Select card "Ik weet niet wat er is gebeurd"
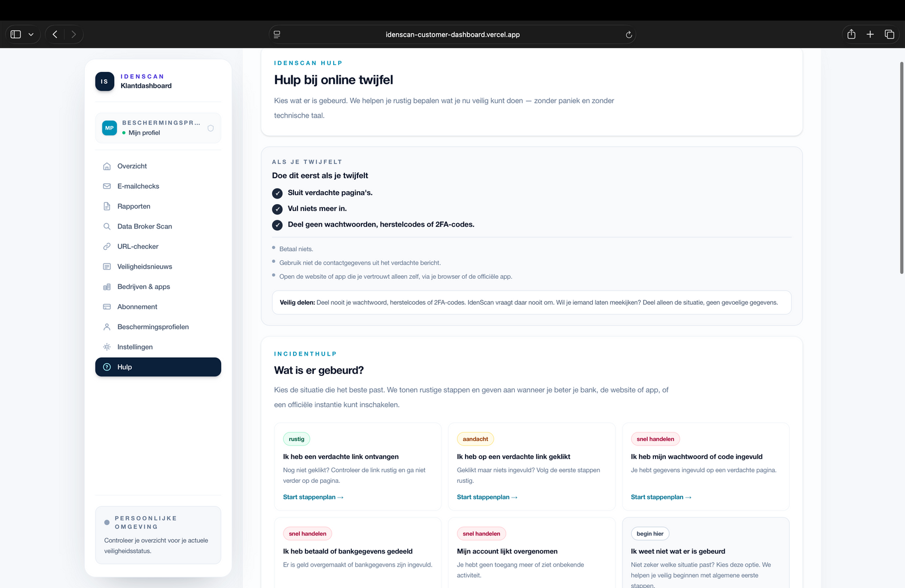Viewport: 905px width, 588px height. 706,553
